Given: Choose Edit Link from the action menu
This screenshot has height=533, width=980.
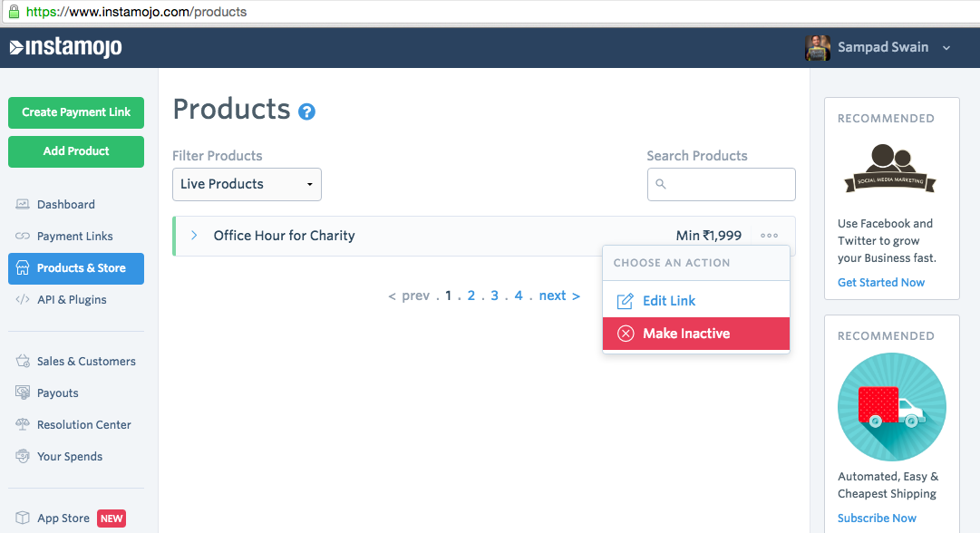Looking at the screenshot, I should point(669,301).
